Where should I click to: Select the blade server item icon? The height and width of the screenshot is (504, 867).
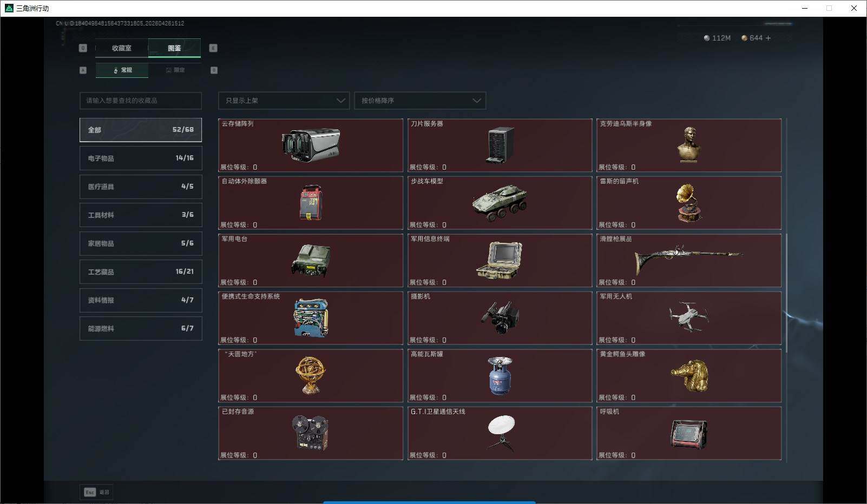click(x=500, y=145)
